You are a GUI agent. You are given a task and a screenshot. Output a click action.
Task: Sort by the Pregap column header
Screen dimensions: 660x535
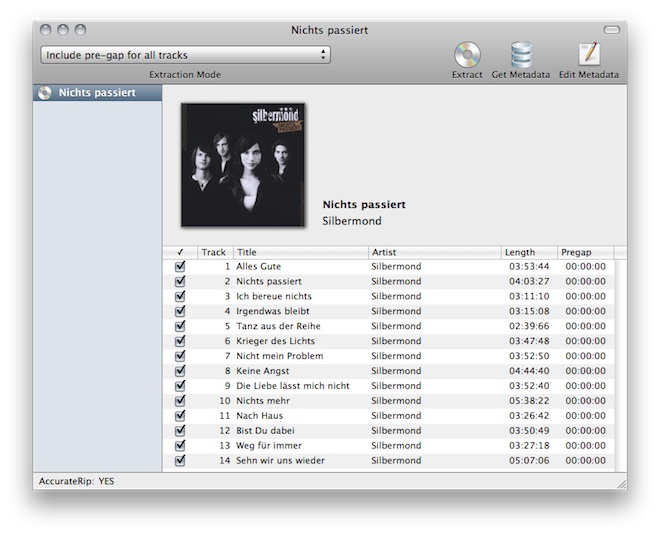585,252
